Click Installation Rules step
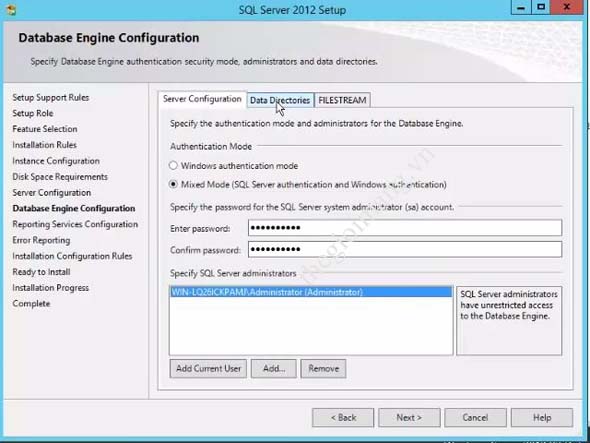Viewport: 590px width, 443px height. (x=44, y=145)
